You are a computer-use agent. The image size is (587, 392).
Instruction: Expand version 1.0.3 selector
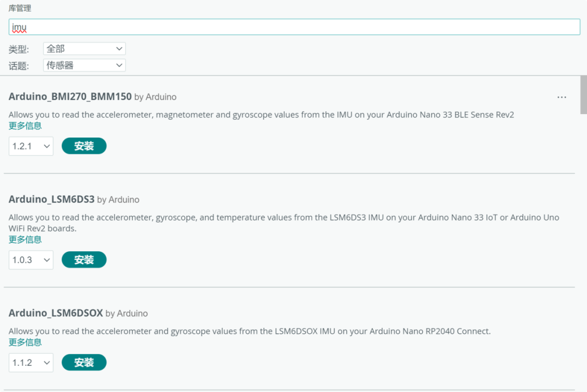pos(31,260)
